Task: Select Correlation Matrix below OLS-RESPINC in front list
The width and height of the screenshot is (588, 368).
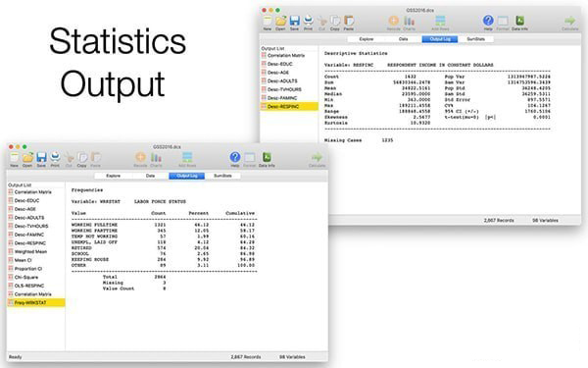Action: 36,294
